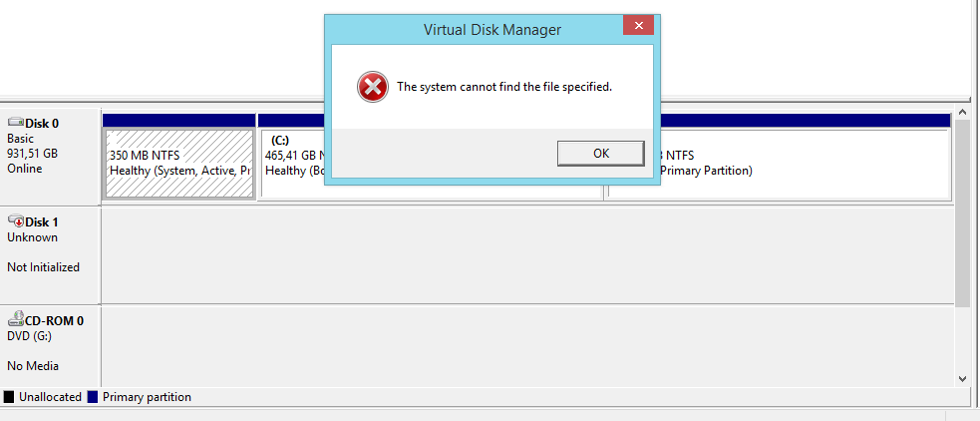Click the red error icon in dialog
The height and width of the screenshot is (421, 980).
[373, 87]
